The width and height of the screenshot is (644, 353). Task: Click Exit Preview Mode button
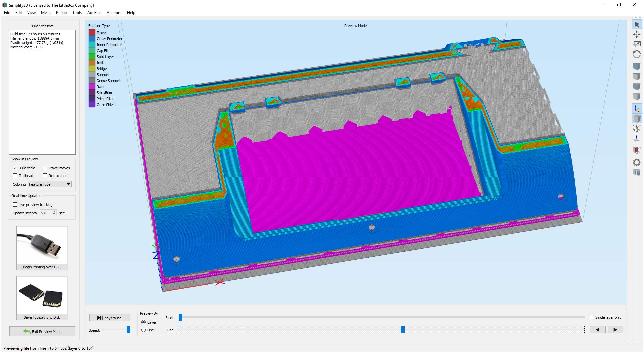coord(42,331)
